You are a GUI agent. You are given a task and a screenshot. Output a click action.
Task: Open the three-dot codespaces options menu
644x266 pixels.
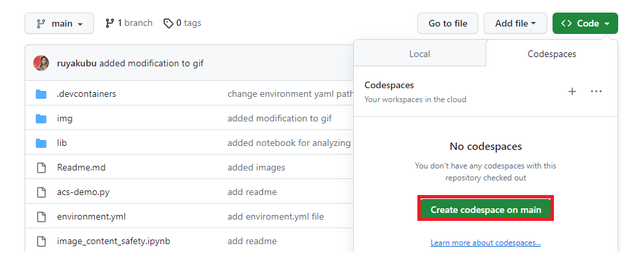coord(596,92)
